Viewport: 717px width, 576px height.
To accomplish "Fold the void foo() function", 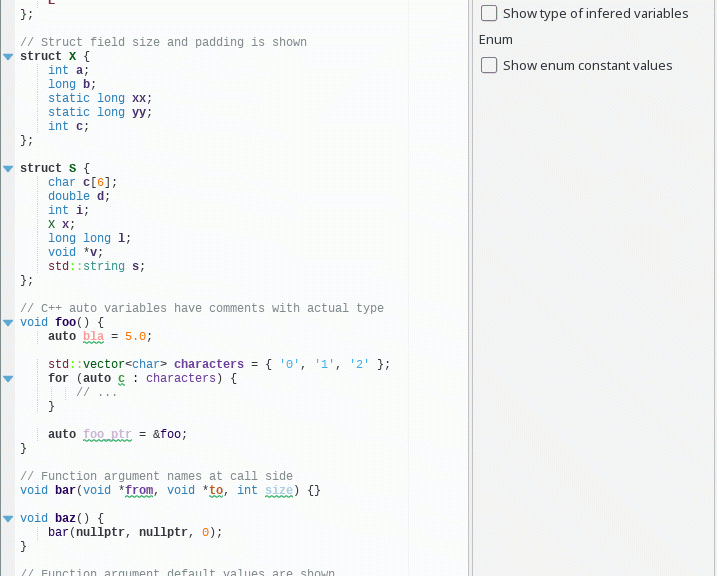I will [x=8, y=323].
